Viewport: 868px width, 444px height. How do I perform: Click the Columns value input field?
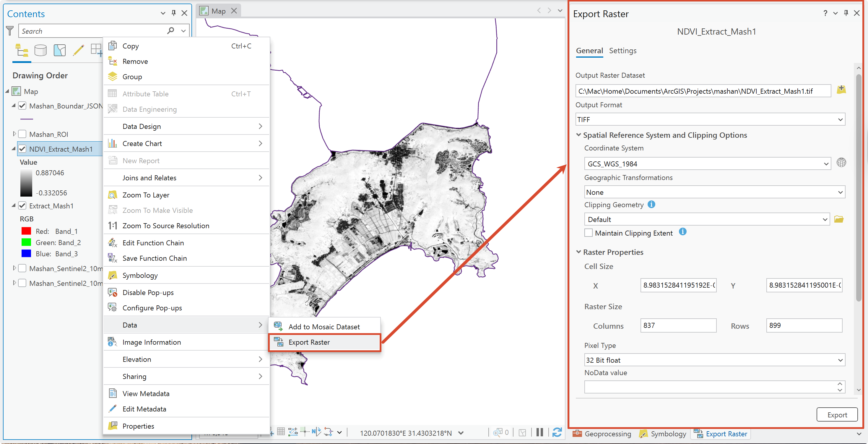678,325
